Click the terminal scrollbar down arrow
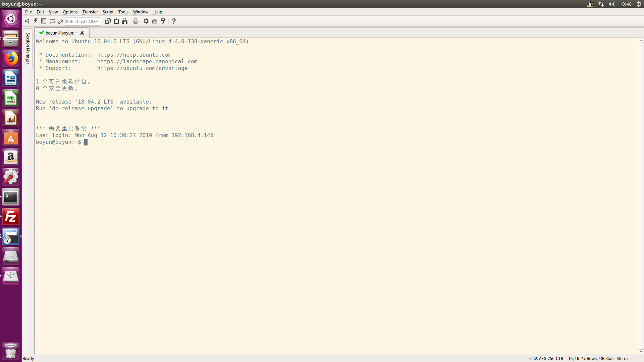This screenshot has width=644, height=362. [641, 352]
